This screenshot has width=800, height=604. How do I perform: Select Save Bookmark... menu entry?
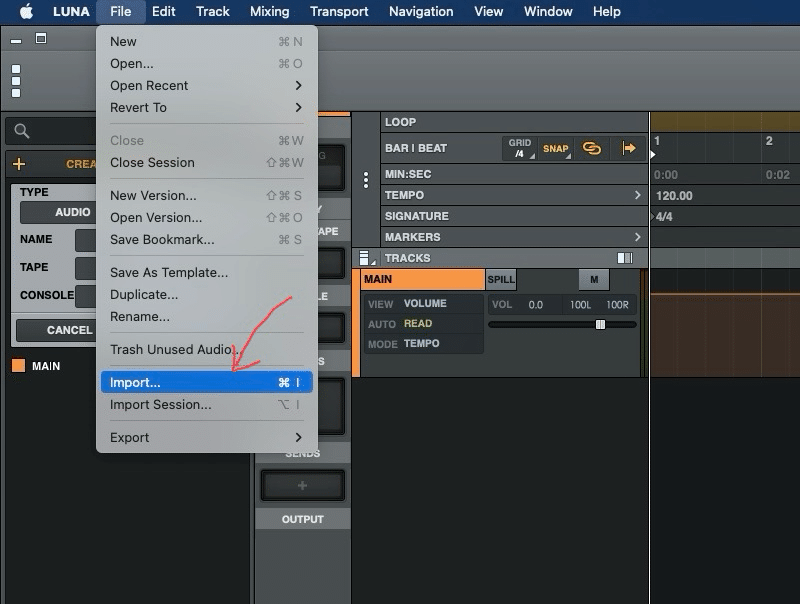pos(206,240)
